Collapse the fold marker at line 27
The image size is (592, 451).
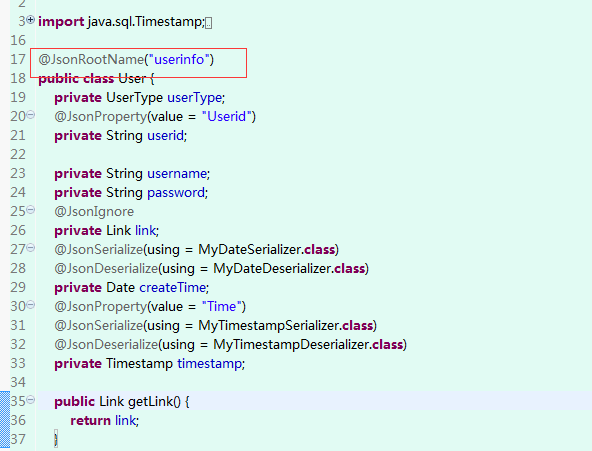point(31,248)
